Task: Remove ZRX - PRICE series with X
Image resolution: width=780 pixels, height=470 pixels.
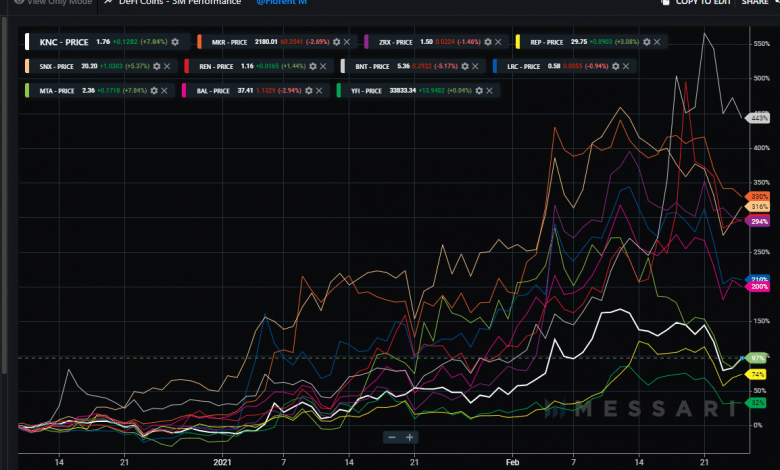Action: coord(498,42)
